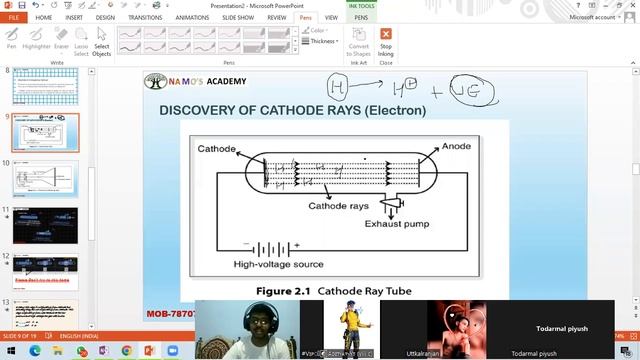Screen dimensions: 640x360
Task: Switch to Zoom from the taskbar
Action: pyautogui.click(x=173, y=351)
